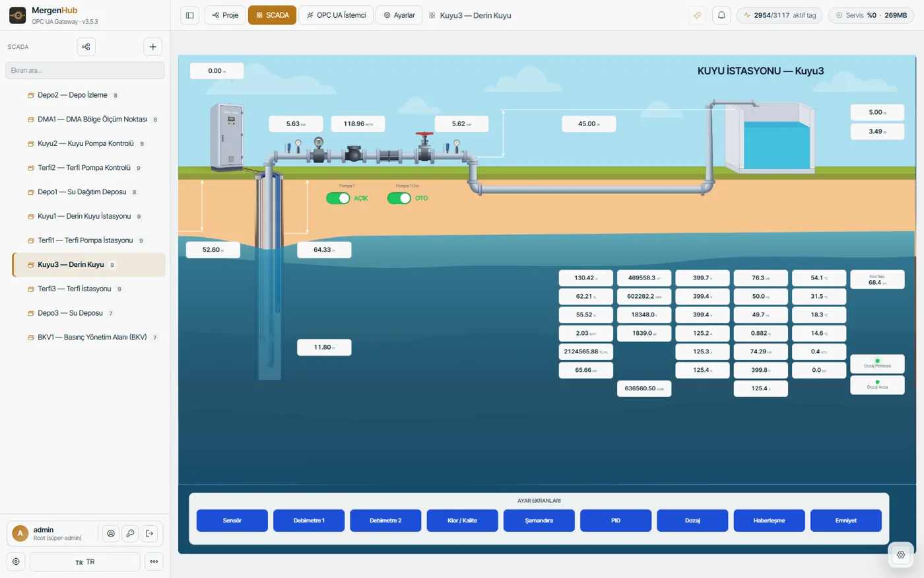924x578 pixels.
Task: Toggle the sidebar panel icon
Action: click(x=189, y=15)
